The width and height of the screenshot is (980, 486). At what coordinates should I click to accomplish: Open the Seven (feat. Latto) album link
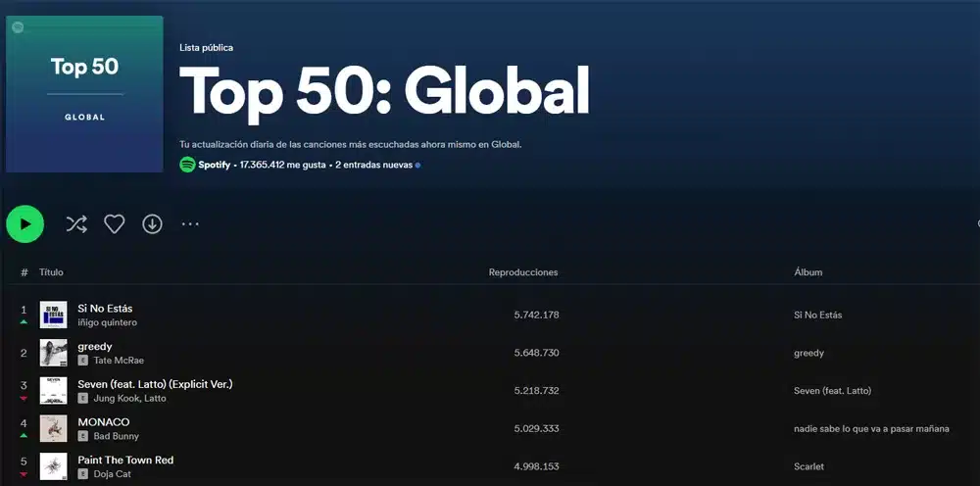pyautogui.click(x=832, y=391)
